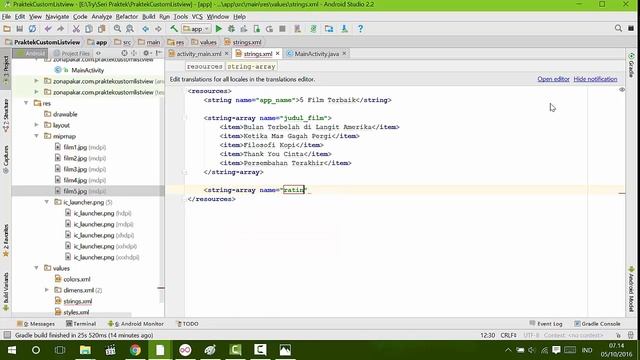The image size is (640, 360).
Task: Click the Synchronize toolbar icon
Action: tap(32, 29)
